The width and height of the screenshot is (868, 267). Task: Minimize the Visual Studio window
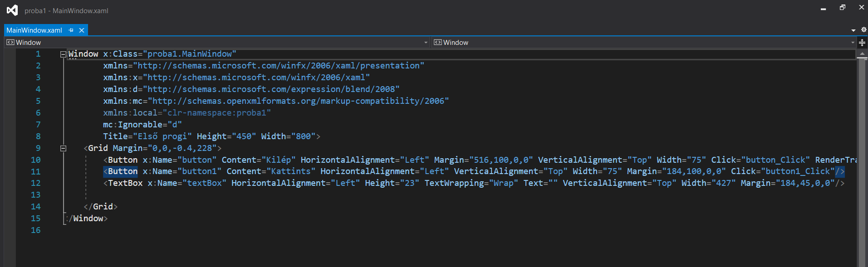(x=824, y=8)
